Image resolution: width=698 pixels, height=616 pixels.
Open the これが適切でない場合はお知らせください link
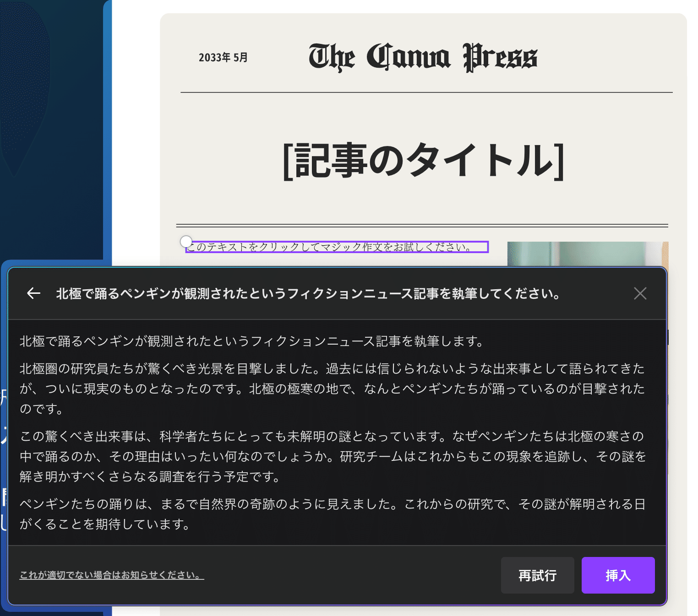[112, 575]
